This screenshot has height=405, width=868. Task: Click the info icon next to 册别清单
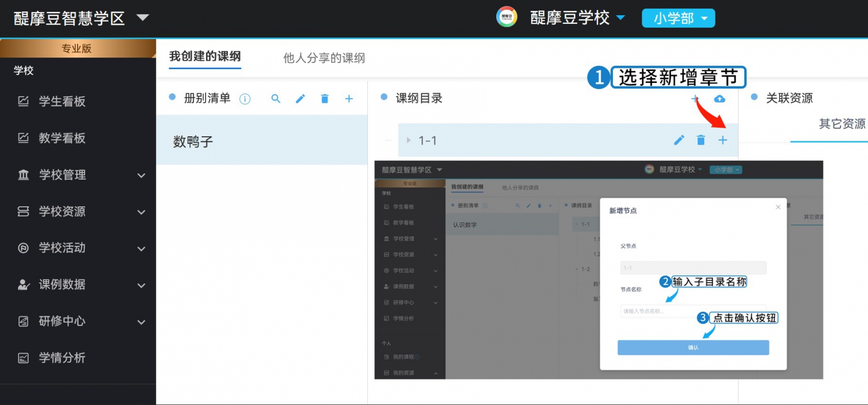coord(245,99)
